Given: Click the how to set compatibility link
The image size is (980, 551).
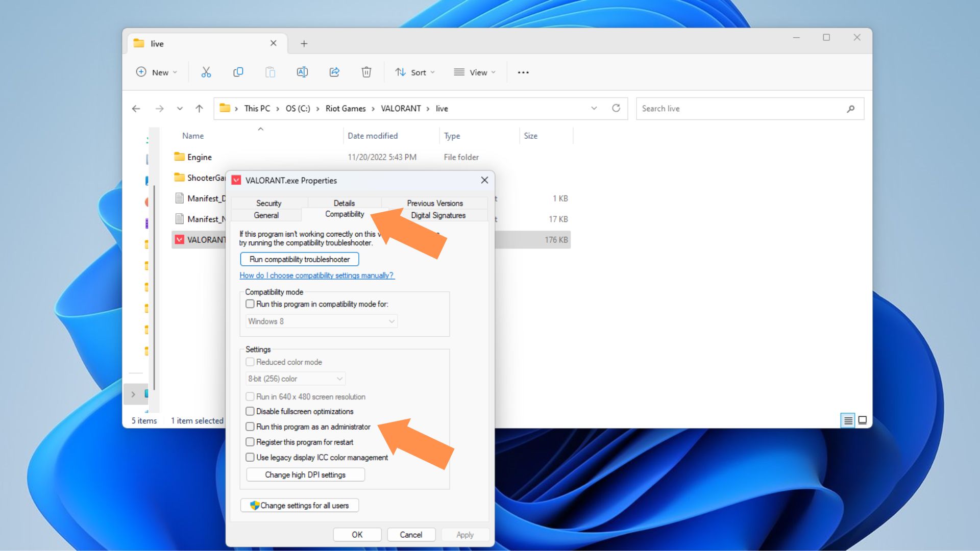Looking at the screenshot, I should [x=315, y=274].
